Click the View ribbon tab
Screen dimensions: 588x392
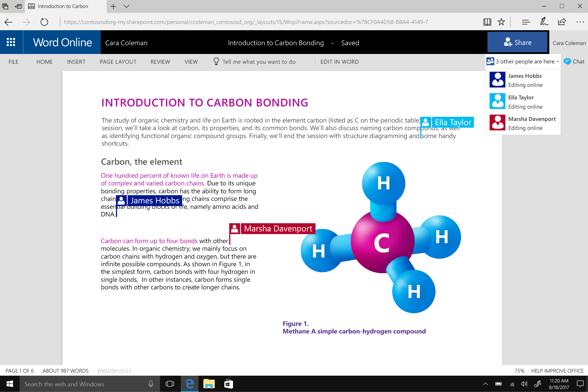click(x=191, y=61)
